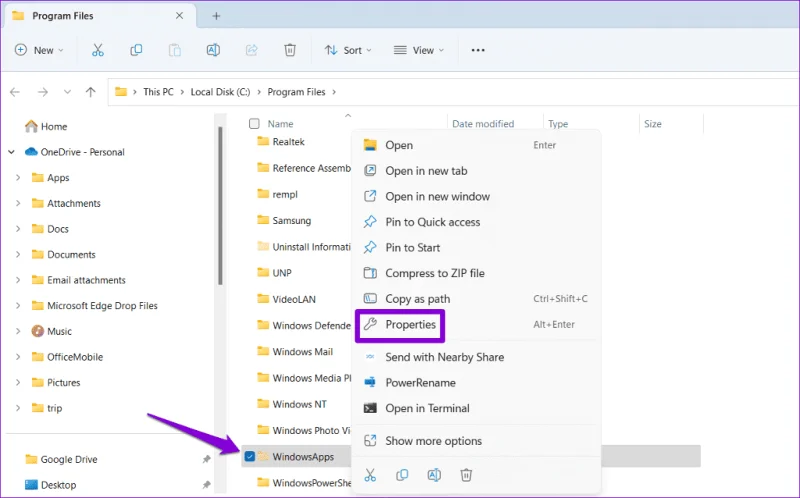Screen dimensions: 800x498
Task: Click the Share icon in the toolbar
Action: [x=252, y=50]
